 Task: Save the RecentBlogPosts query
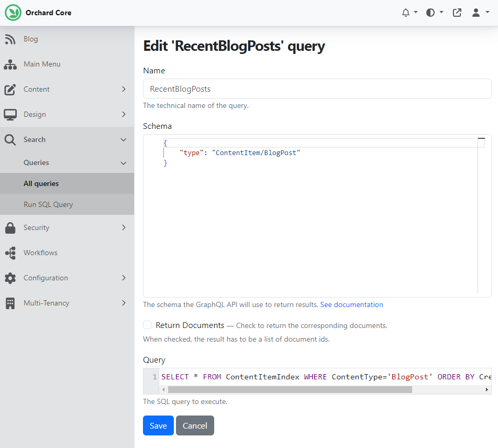pos(158,425)
